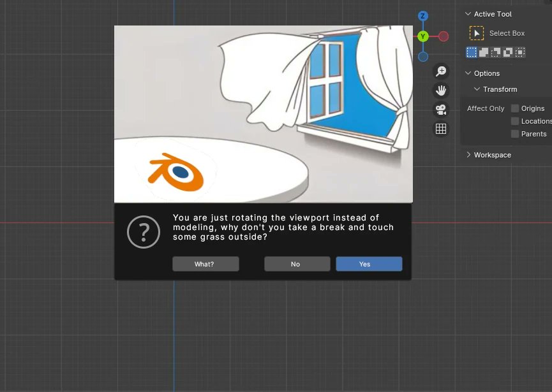This screenshot has height=392, width=552.
Task: Enable Affect Only Parents checkbox
Action: [x=515, y=134]
